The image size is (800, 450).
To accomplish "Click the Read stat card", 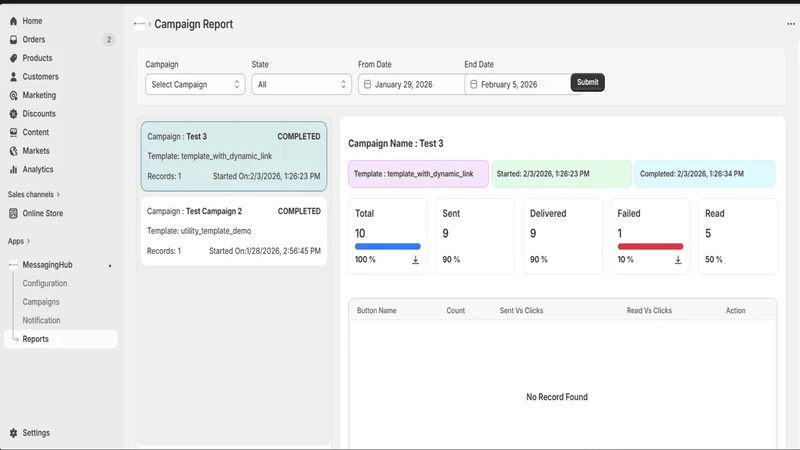I will tap(738, 236).
